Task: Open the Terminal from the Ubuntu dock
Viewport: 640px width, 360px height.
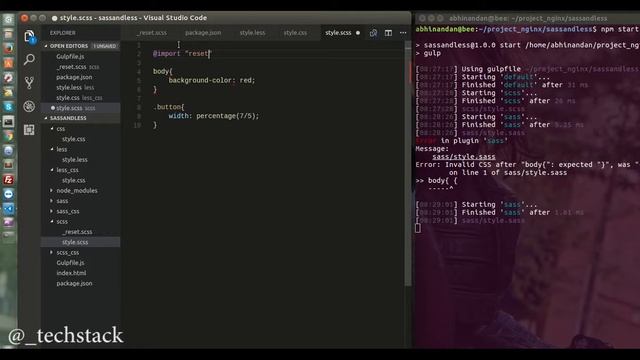Action: (8, 121)
